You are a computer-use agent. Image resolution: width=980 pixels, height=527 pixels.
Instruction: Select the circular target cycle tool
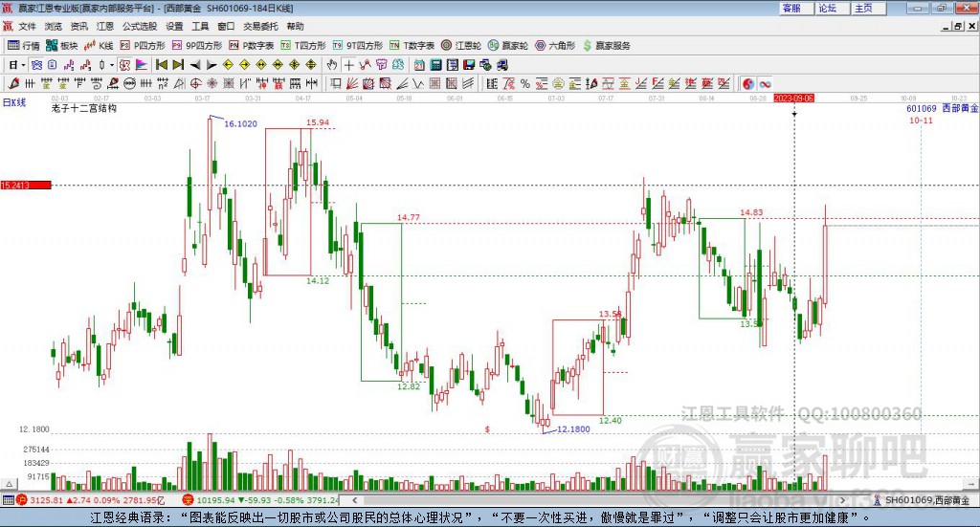[x=195, y=83]
